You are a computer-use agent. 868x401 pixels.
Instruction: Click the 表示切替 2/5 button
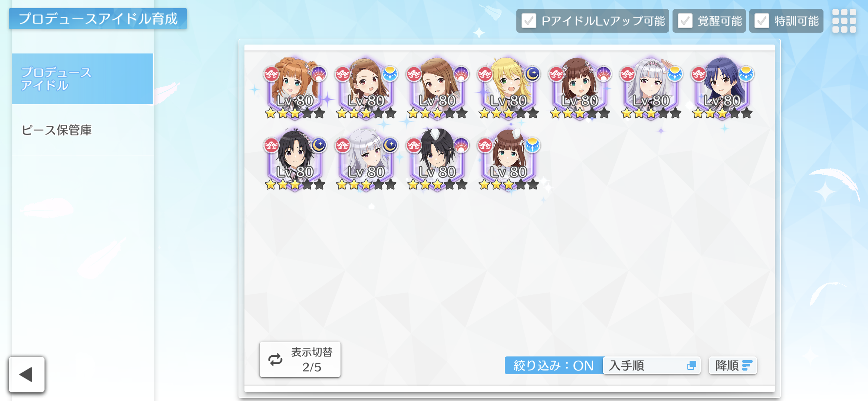pos(300,359)
